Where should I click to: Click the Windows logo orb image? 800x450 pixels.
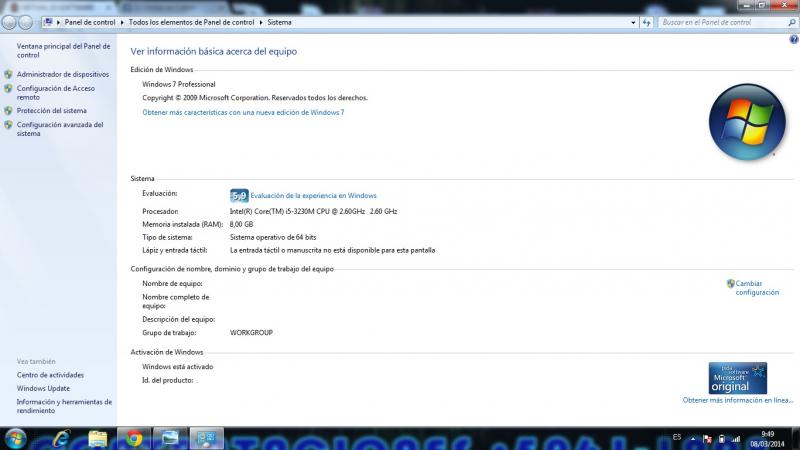(747, 122)
